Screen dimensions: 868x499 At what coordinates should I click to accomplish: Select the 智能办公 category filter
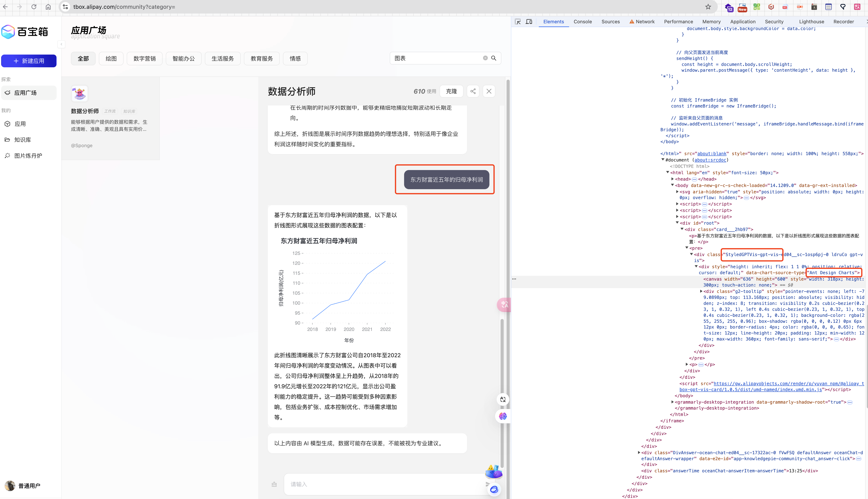click(184, 59)
